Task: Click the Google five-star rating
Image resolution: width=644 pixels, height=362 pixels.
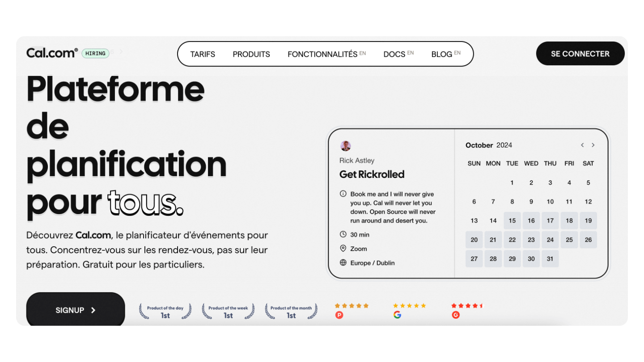Action: (x=410, y=306)
